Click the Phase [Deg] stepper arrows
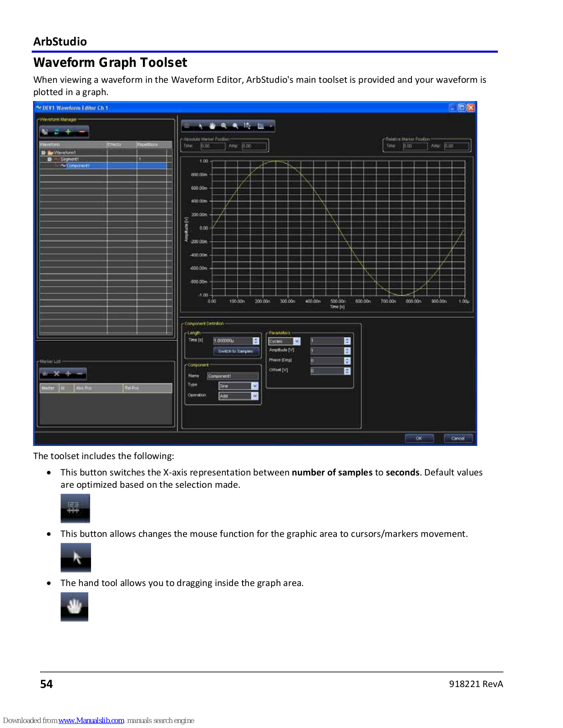The width and height of the screenshot is (563, 728). click(x=347, y=361)
